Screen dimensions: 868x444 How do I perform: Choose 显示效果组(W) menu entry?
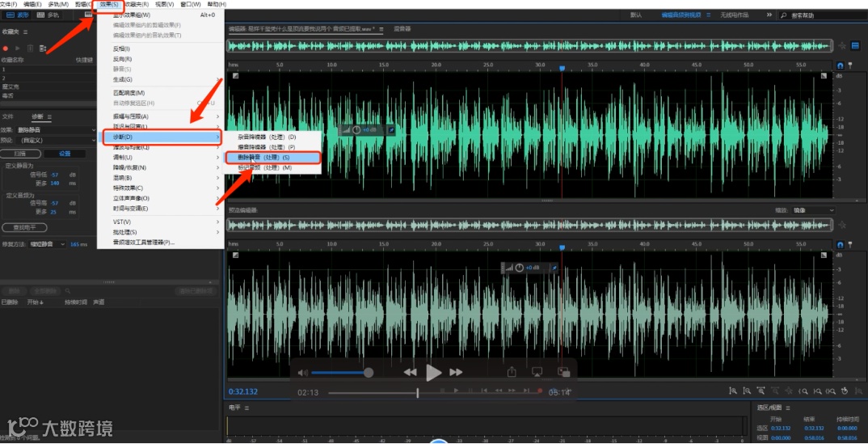pos(161,15)
